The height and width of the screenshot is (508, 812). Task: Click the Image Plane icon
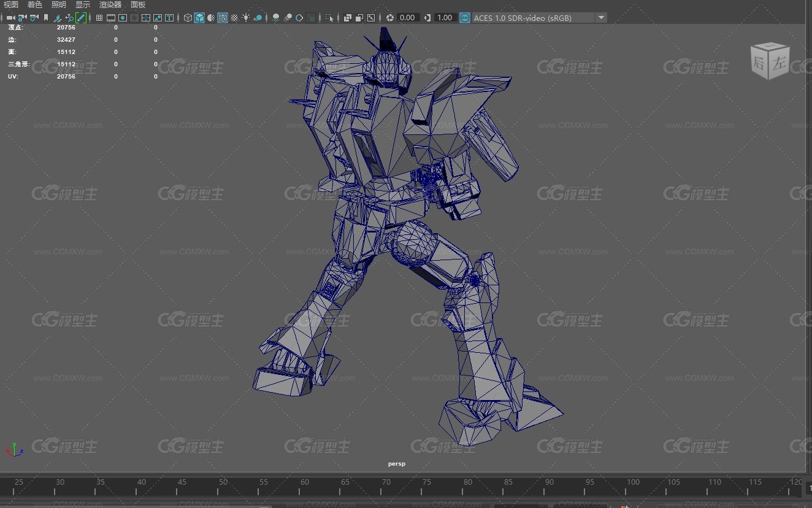57,18
